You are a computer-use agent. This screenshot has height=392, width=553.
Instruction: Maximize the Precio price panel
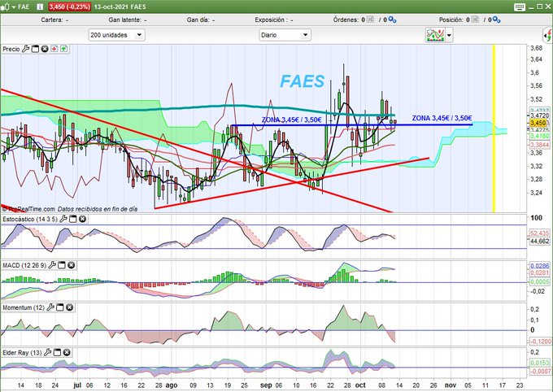tap(35, 49)
